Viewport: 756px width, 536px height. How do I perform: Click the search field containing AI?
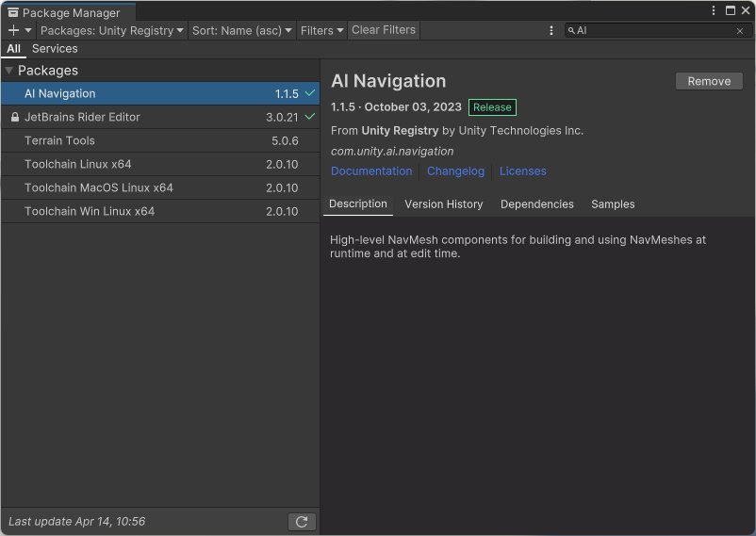(657, 30)
